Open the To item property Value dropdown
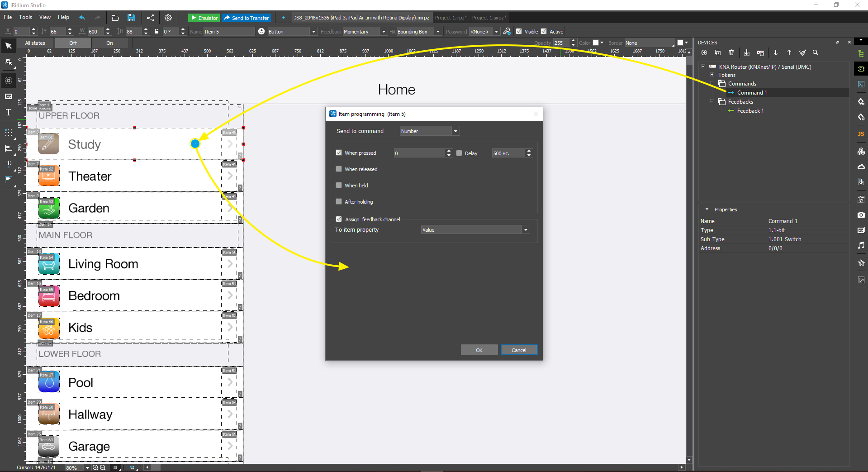 pyautogui.click(x=525, y=229)
